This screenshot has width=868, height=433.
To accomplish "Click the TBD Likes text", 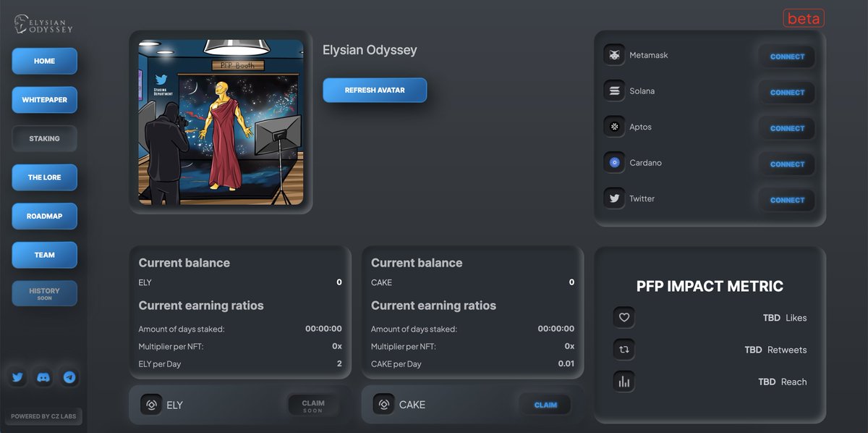I will click(785, 318).
